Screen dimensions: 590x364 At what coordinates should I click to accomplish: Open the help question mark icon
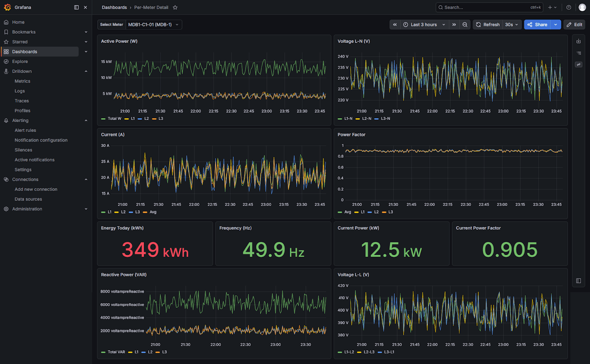[569, 7]
